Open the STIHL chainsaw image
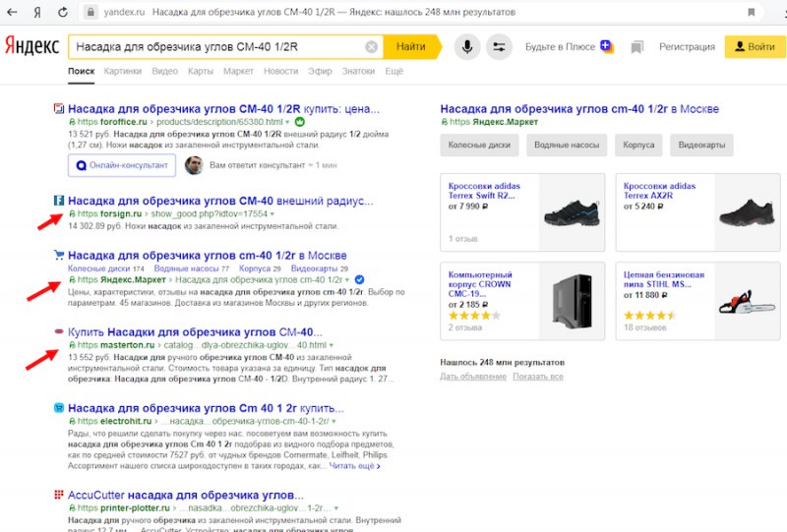The image size is (787, 532). tap(748, 301)
